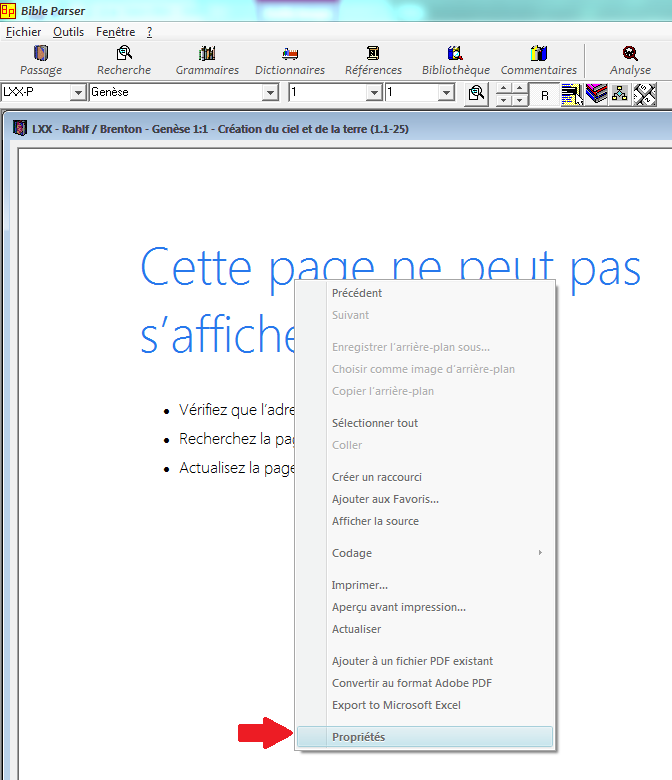Choose Propriétés in the context menu
The height and width of the screenshot is (780, 672).
coord(425,737)
